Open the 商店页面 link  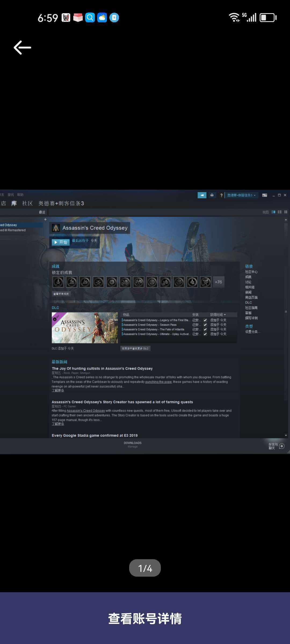[x=251, y=297]
